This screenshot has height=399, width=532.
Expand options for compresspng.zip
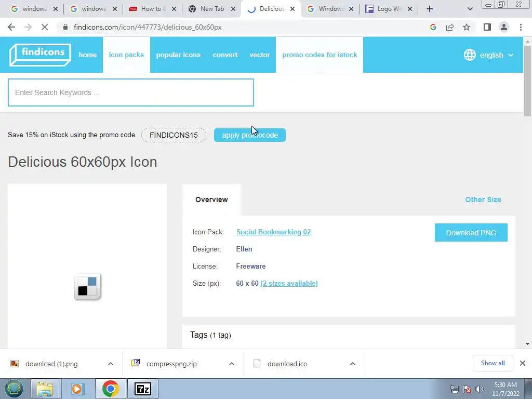click(232, 364)
